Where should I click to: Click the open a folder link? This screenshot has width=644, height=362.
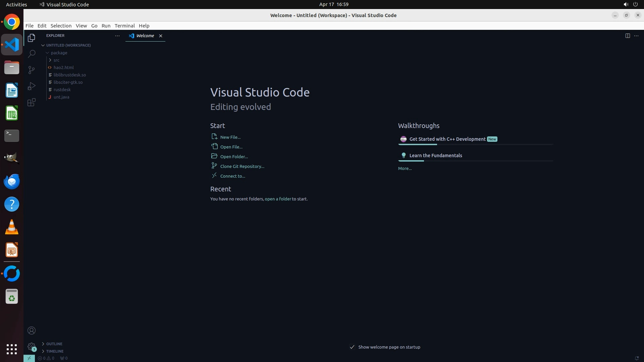pyautogui.click(x=278, y=199)
